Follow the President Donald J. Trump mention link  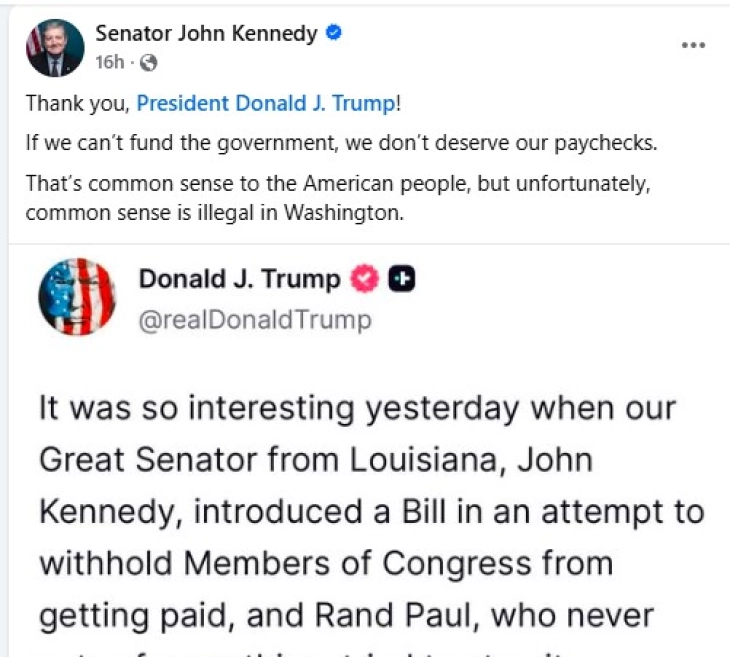267,103
